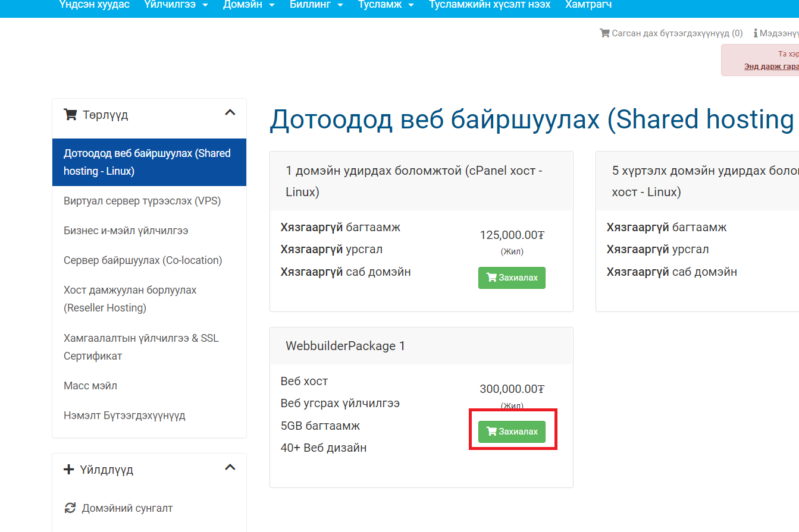Click the 1 домэйн удирдах боломжтой card title
The image size is (799, 532).
(413, 181)
